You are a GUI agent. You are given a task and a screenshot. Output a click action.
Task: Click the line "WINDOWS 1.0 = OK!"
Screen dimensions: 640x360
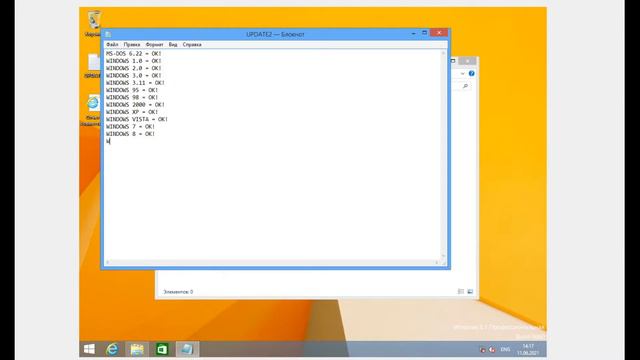[133, 61]
